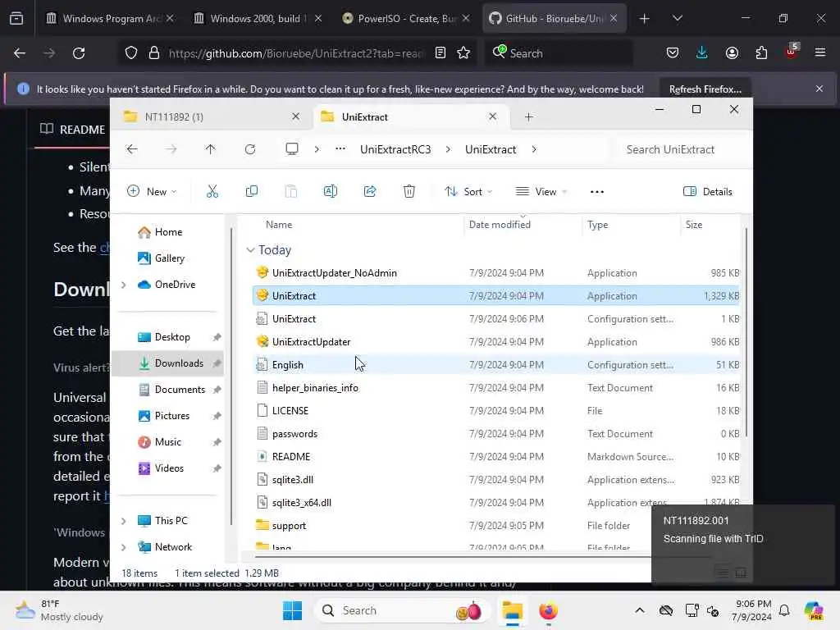Expand the Network tree node
Viewport: 840px width, 630px height.
(x=124, y=547)
